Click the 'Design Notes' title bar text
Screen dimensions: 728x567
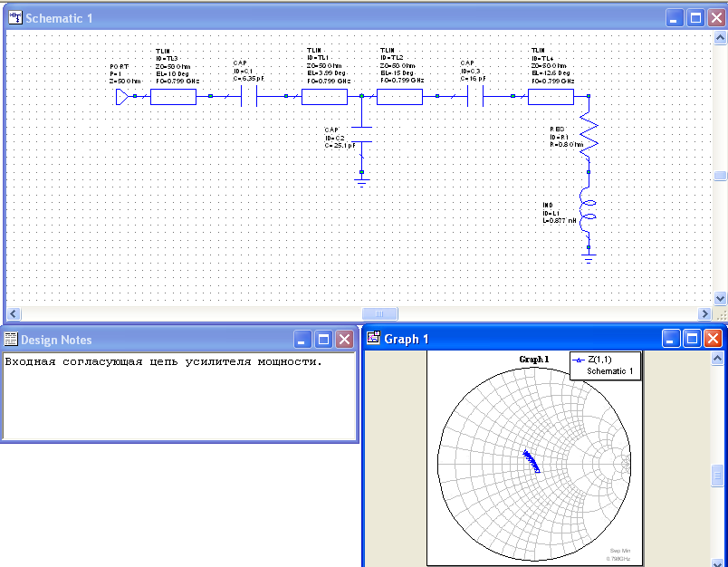pos(56,340)
